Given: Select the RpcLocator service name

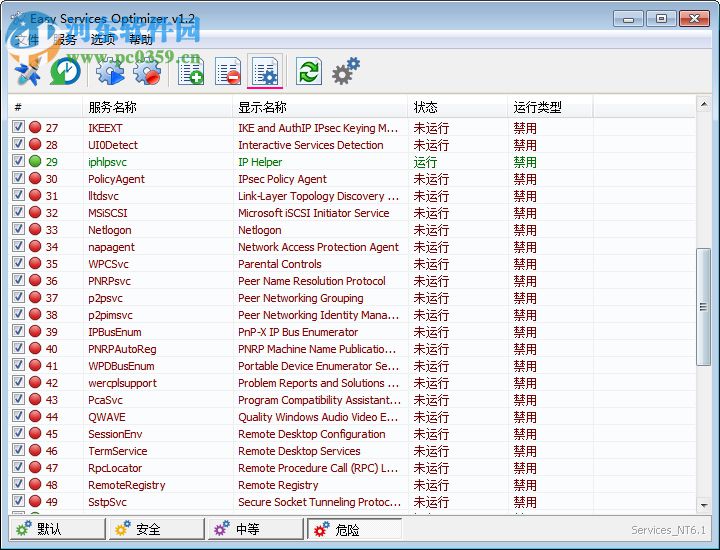Looking at the screenshot, I should point(115,468).
